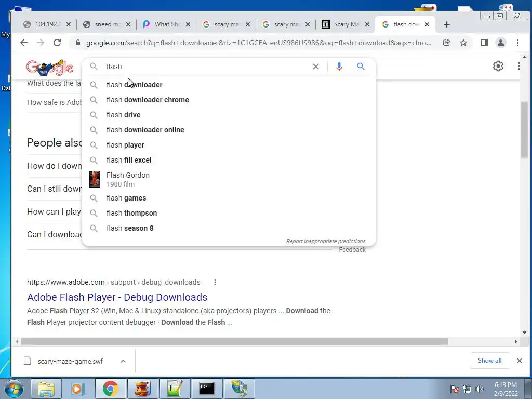Screen dimensions: 532x399
Task: Open Command Prompt taskbar item
Action: click(x=207, y=389)
